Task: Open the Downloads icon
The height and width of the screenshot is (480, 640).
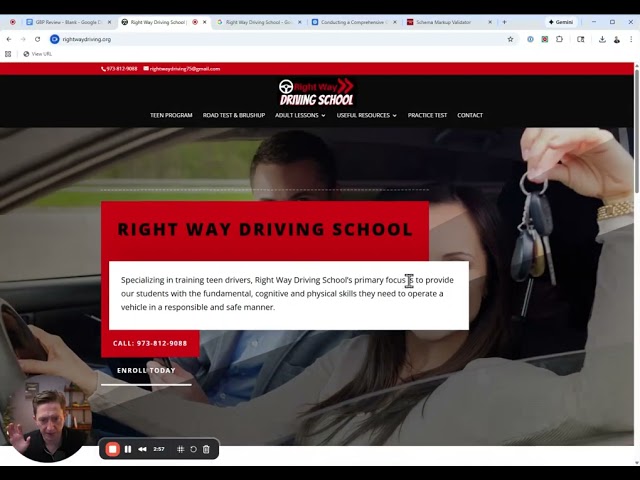Action: [602, 39]
